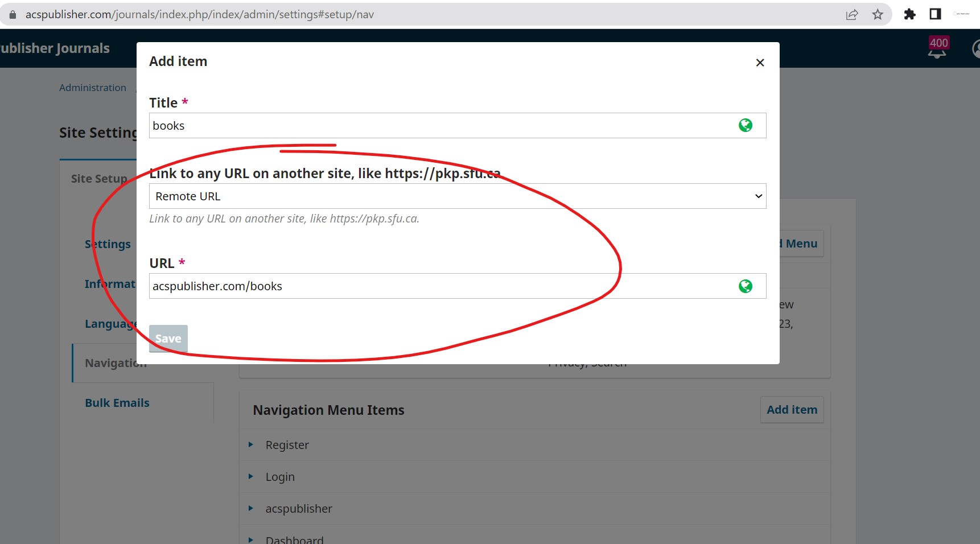This screenshot has width=980, height=544.
Task: Bookmark this page with the star icon
Action: [x=878, y=15]
